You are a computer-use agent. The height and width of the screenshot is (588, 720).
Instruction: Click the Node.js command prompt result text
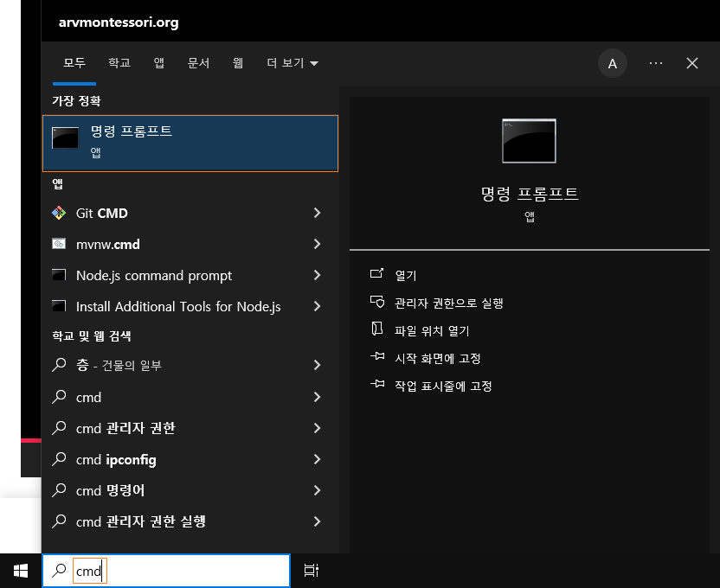tap(154, 276)
